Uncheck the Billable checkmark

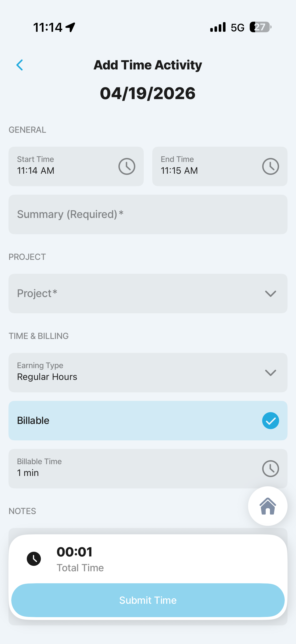(270, 421)
